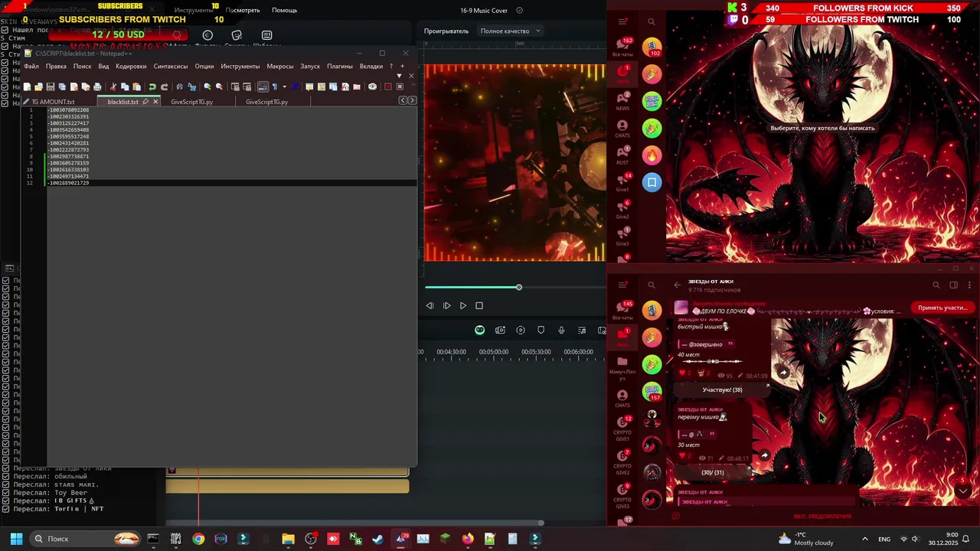
Task: Toggle checkbox beside Переслал: Toy Beer
Action: (x=5, y=492)
